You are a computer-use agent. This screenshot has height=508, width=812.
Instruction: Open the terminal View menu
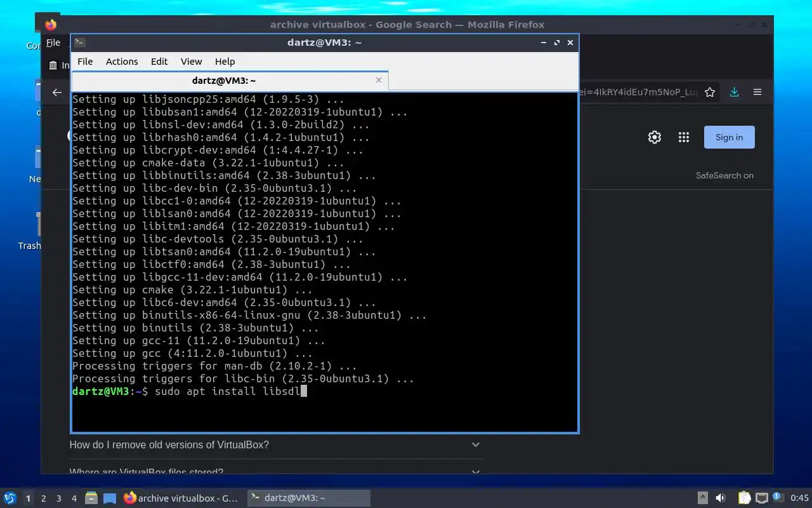point(191,62)
